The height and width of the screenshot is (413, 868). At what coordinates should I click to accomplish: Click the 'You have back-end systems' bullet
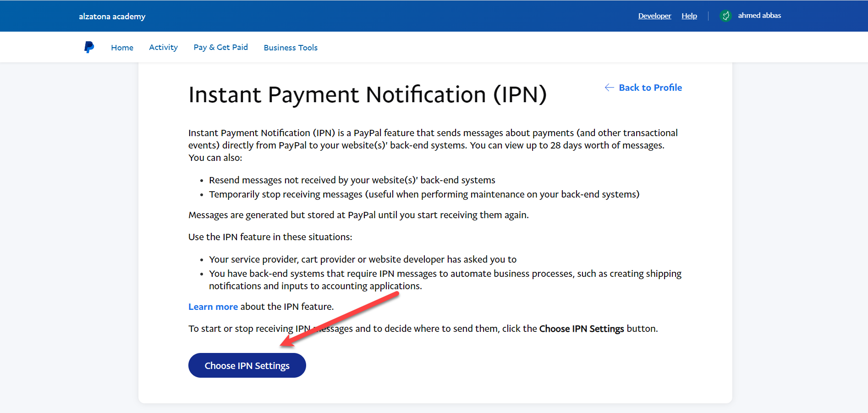pyautogui.click(x=445, y=280)
